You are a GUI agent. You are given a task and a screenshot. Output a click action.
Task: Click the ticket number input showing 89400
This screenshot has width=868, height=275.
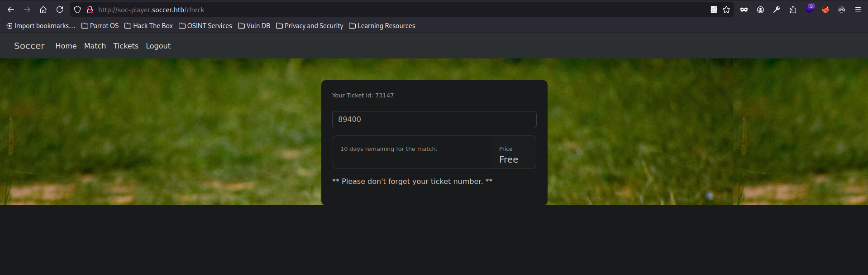434,120
